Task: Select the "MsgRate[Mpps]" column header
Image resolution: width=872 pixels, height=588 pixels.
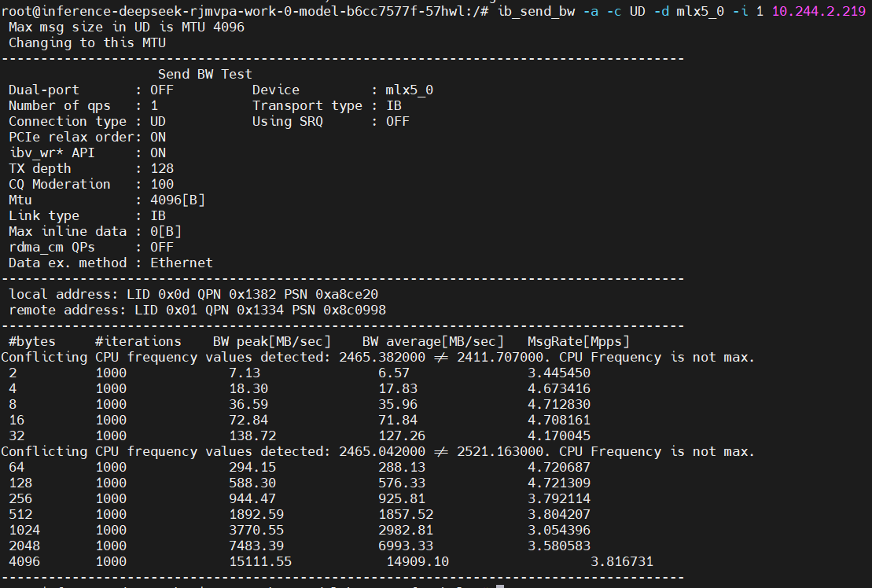Action: (x=579, y=341)
